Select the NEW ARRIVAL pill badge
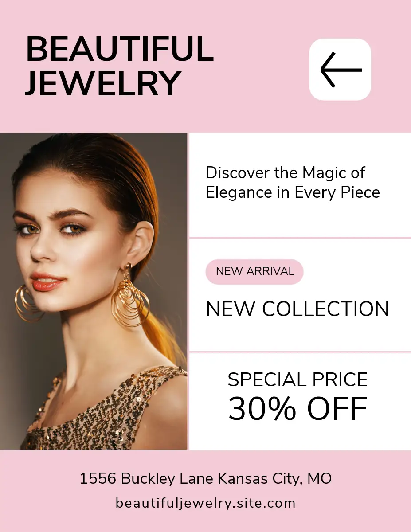The image size is (411, 532). (x=254, y=271)
